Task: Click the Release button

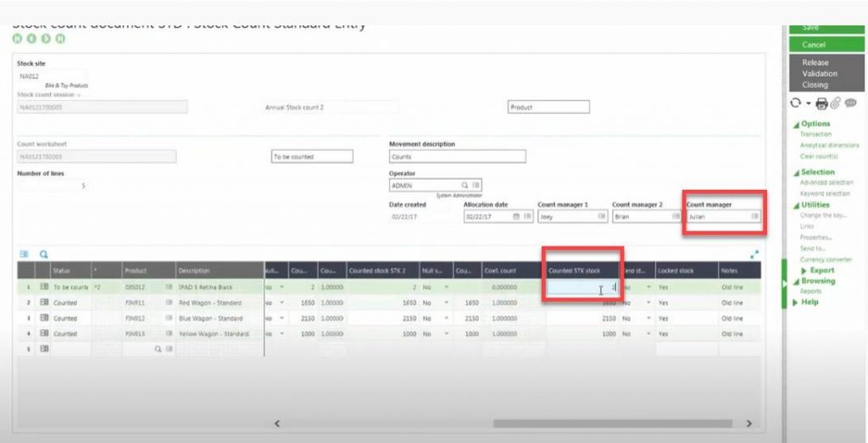Action: point(815,63)
